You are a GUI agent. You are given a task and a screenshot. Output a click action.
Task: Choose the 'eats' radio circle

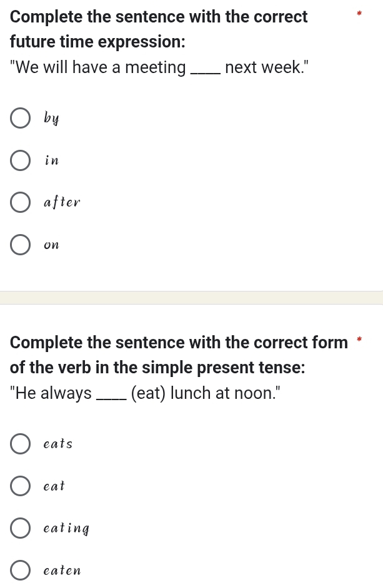[x=21, y=444]
